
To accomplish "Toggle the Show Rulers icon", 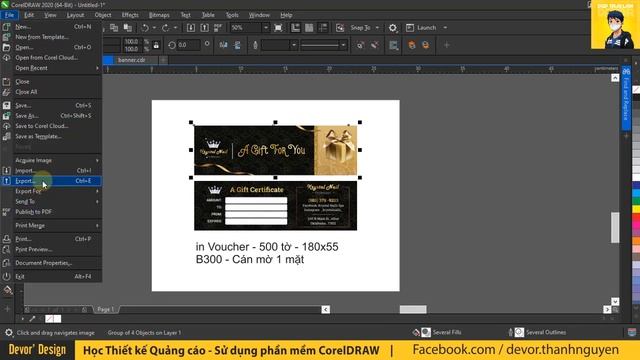I will tap(295, 28).
